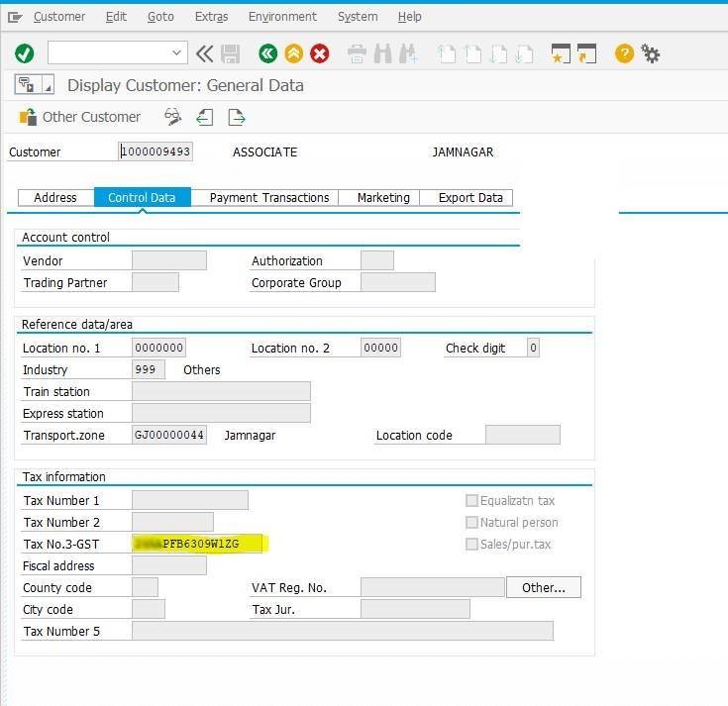
Task: Expand the small arrow beside title icon
Action: [48, 84]
